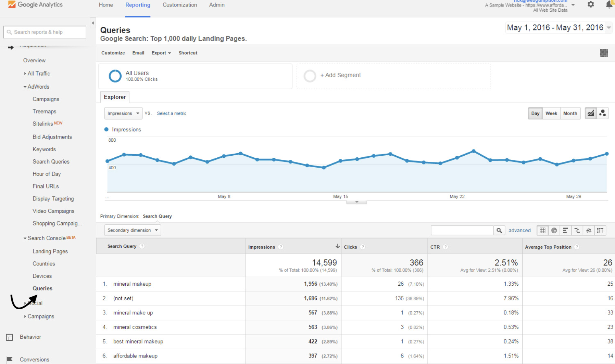
Task: Click the chart collapse handle below the graph
Action: [x=356, y=202]
